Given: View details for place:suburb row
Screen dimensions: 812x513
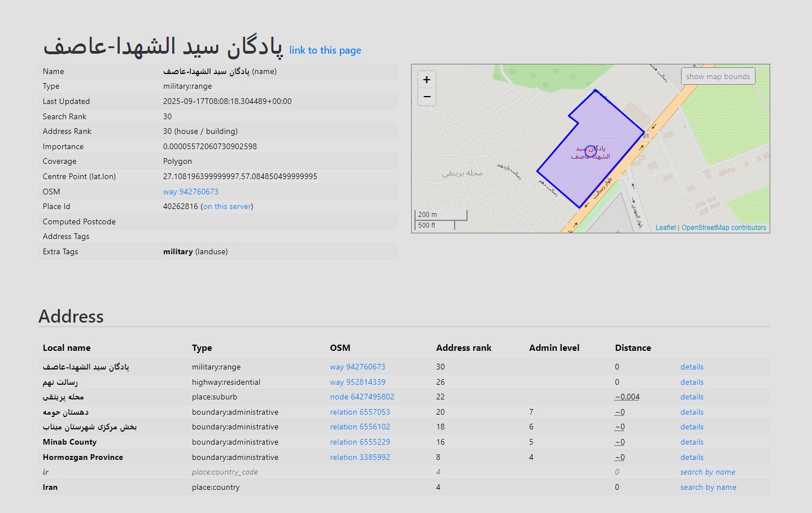Looking at the screenshot, I should point(692,397).
